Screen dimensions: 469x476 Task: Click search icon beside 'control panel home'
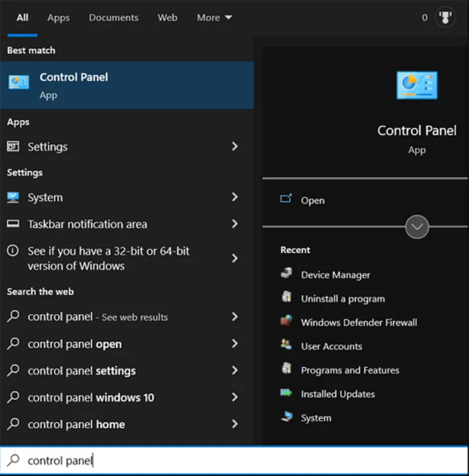(13, 423)
